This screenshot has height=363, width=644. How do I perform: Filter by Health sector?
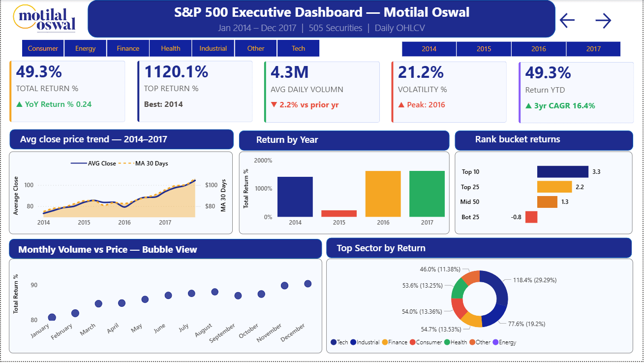171,48
